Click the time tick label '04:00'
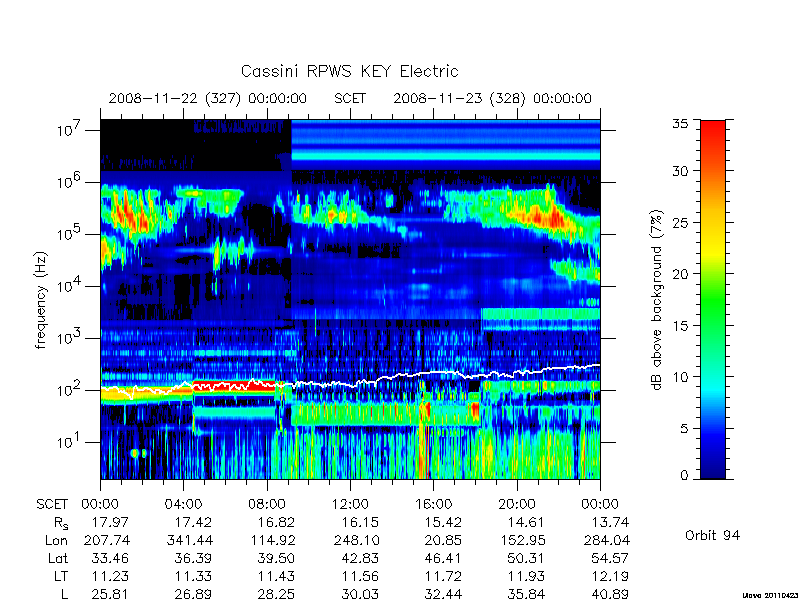Screen dimensions: 800x600 tap(183, 504)
